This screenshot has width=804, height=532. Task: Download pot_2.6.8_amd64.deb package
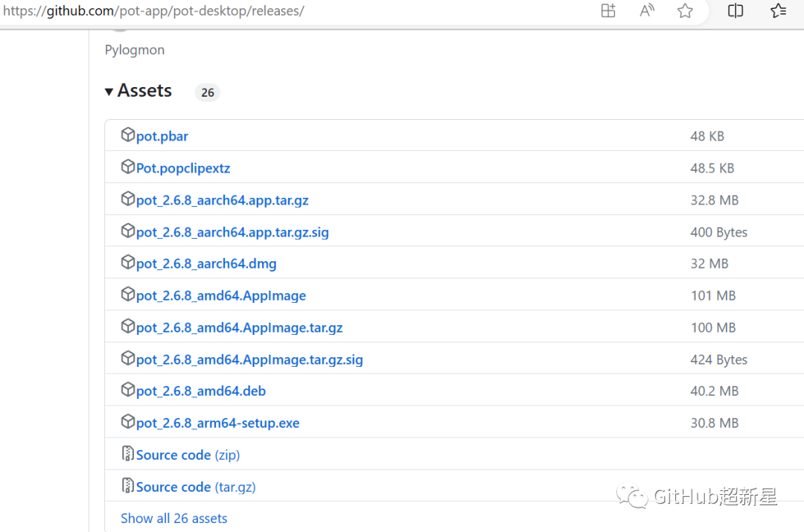pos(201,391)
